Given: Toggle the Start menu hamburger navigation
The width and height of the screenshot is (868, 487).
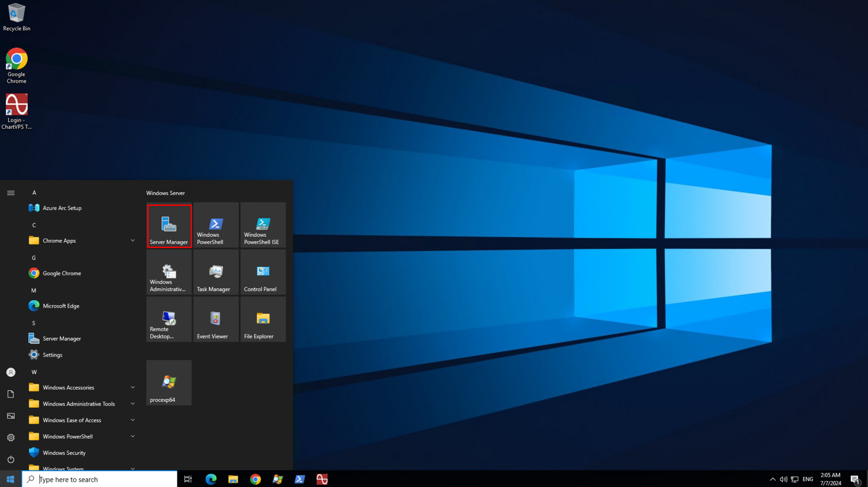Looking at the screenshot, I should click(x=11, y=193).
